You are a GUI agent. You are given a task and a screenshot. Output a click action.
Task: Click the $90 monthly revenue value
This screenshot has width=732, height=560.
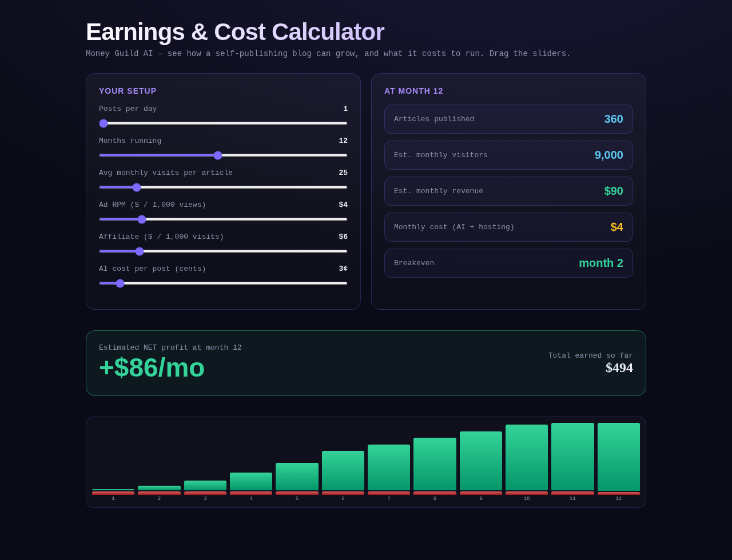614,191
